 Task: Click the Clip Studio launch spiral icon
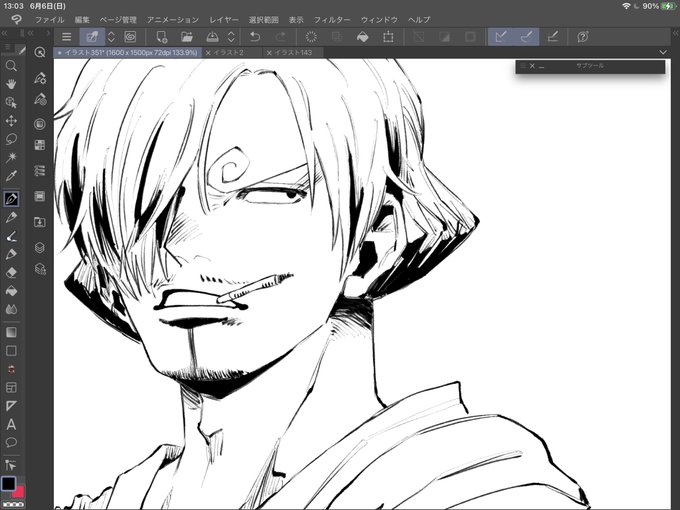[130, 37]
